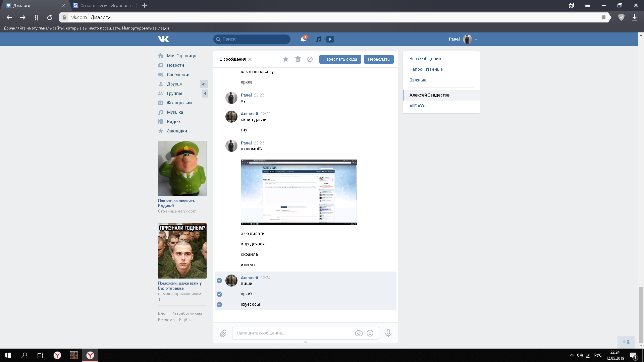
Task: Uncheck the selected message 'орки\'
Action: tap(219, 294)
